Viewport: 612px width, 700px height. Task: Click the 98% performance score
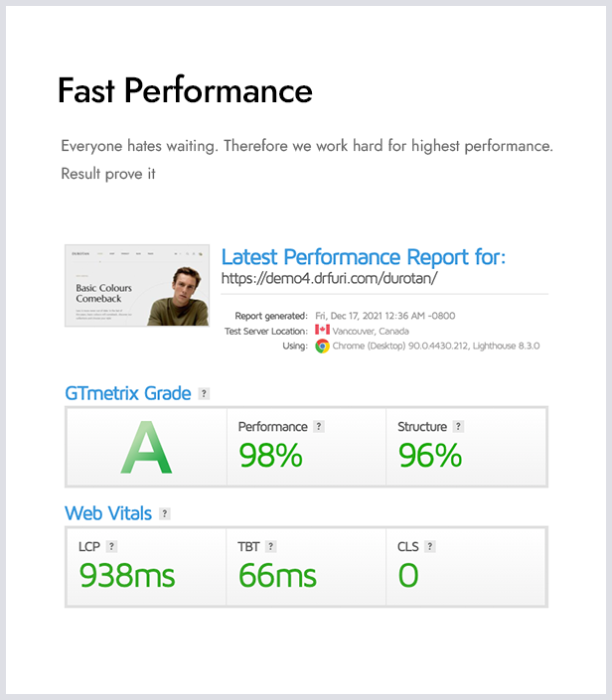pos(270,455)
